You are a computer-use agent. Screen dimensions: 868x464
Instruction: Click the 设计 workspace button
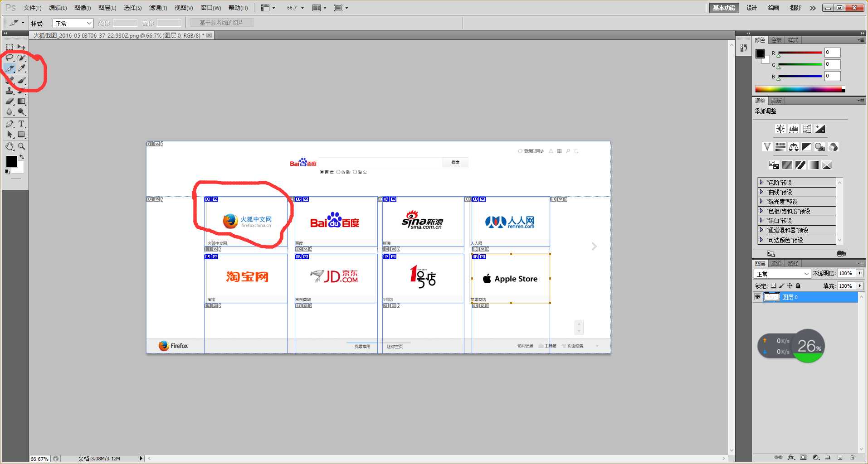(752, 8)
